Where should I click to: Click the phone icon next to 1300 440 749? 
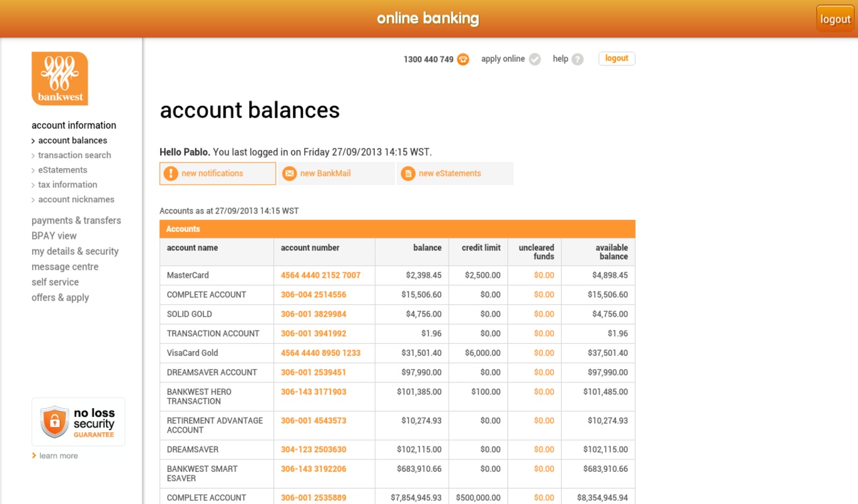[x=463, y=59]
